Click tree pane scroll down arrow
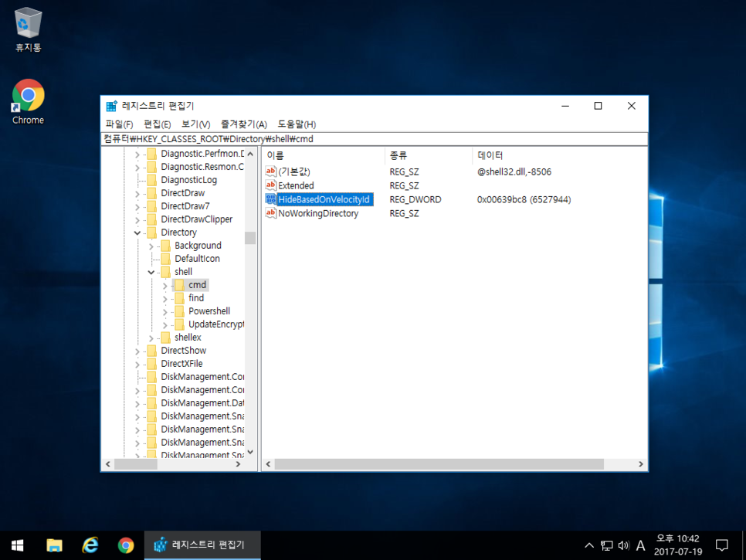 pos(250,452)
